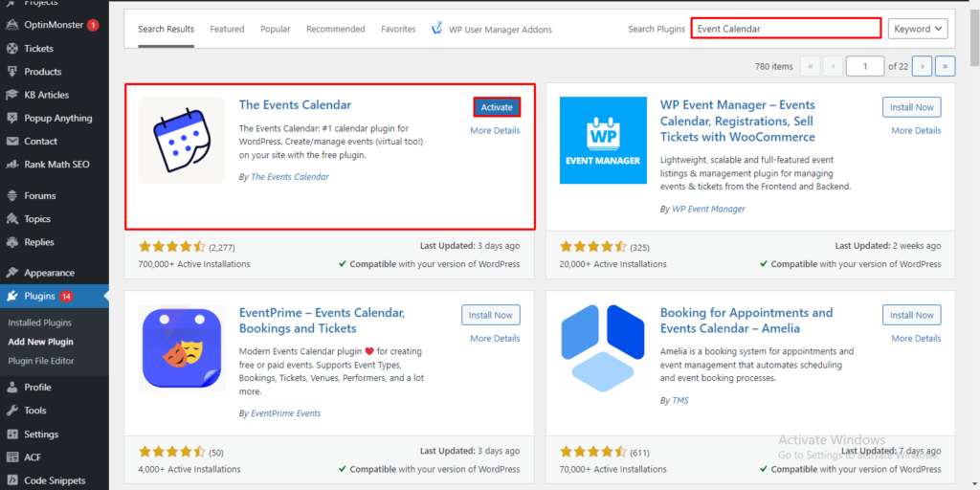This screenshot has width=980, height=490.
Task: Click the 70,000+ Active Installations text
Action: tap(613, 469)
